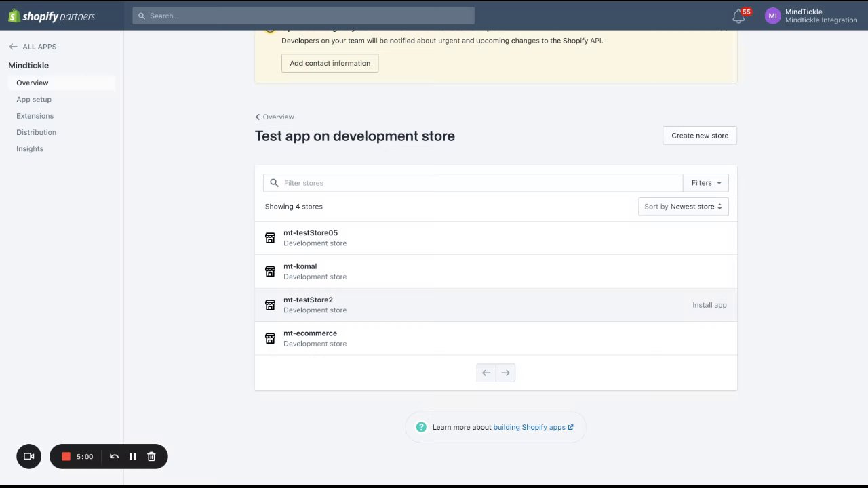Click the MindTickle account avatar
868x488 pixels.
(x=772, y=16)
